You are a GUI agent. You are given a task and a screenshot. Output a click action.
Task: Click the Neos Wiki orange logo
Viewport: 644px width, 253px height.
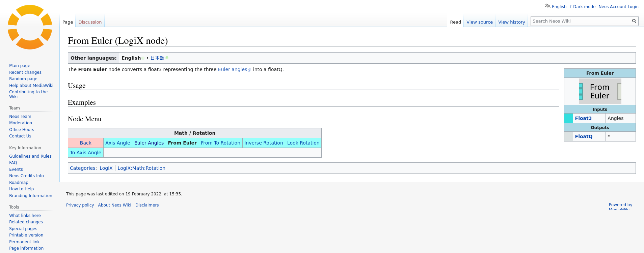pyautogui.click(x=30, y=27)
